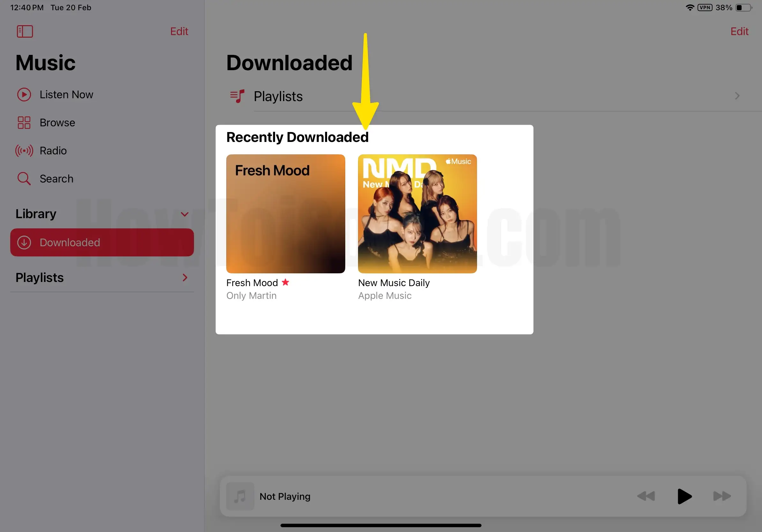Open Search in the Music sidebar
The height and width of the screenshot is (532, 762).
pyautogui.click(x=56, y=178)
